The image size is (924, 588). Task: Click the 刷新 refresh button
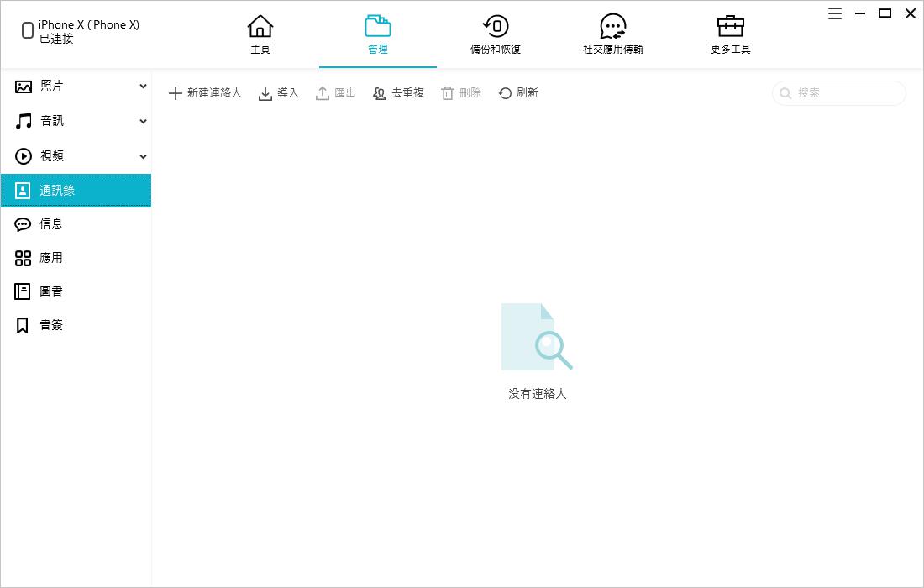pyautogui.click(x=518, y=93)
